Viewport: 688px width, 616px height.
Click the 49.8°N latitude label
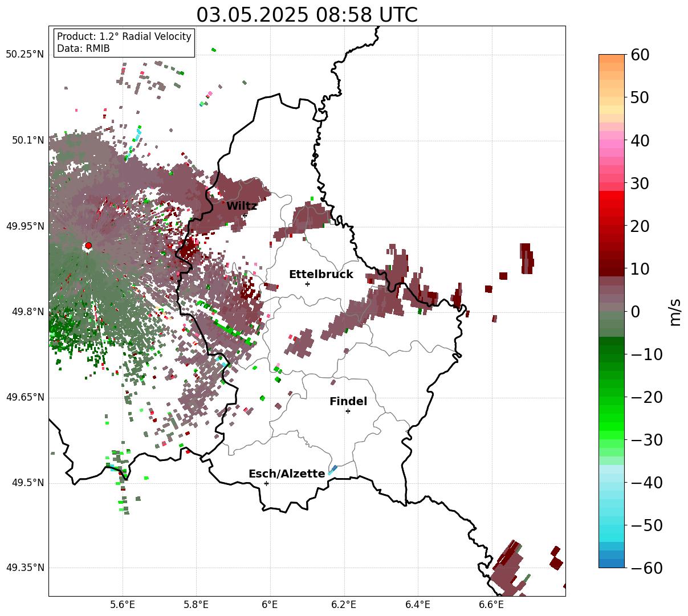[x=27, y=312]
